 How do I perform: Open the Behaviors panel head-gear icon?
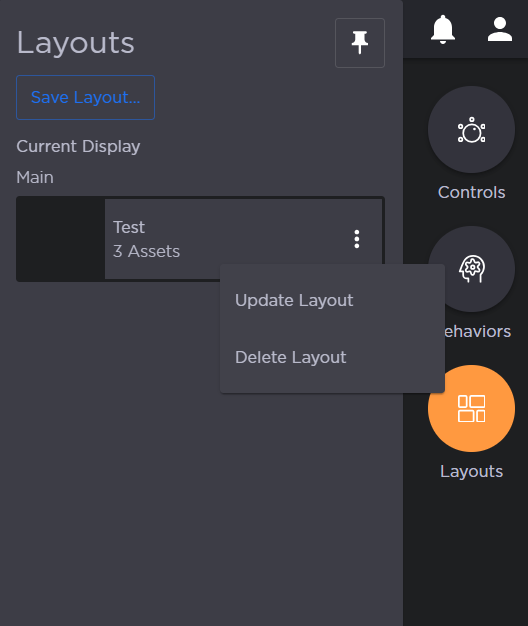[471, 269]
